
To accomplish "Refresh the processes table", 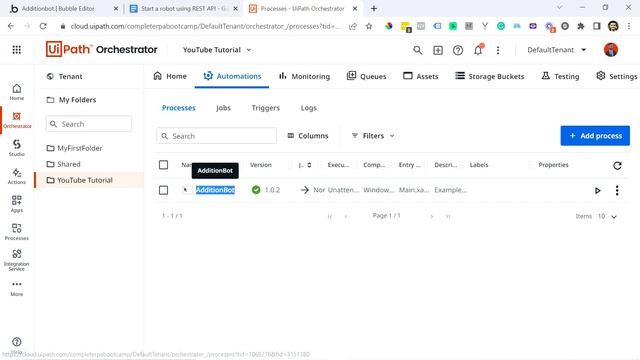I will pos(617,165).
